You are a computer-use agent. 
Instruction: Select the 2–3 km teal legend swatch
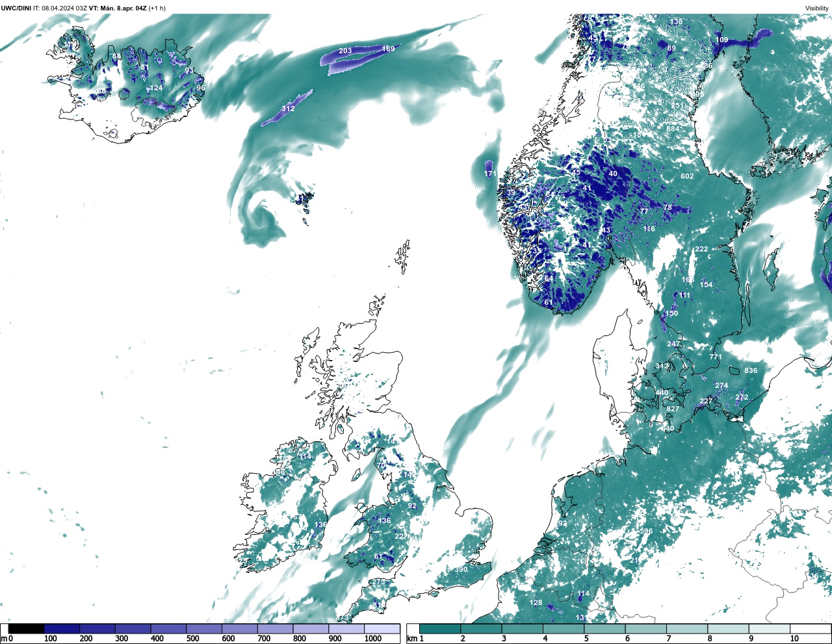coord(481,629)
